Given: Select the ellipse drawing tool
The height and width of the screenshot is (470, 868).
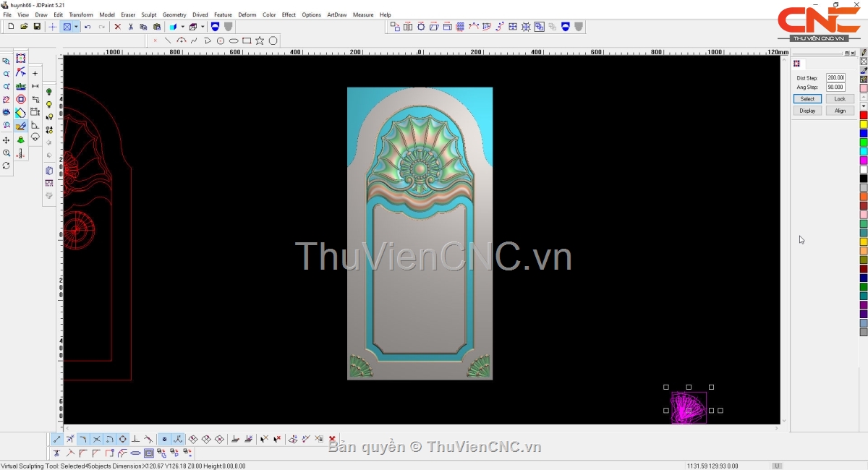Looking at the screenshot, I should [234, 41].
